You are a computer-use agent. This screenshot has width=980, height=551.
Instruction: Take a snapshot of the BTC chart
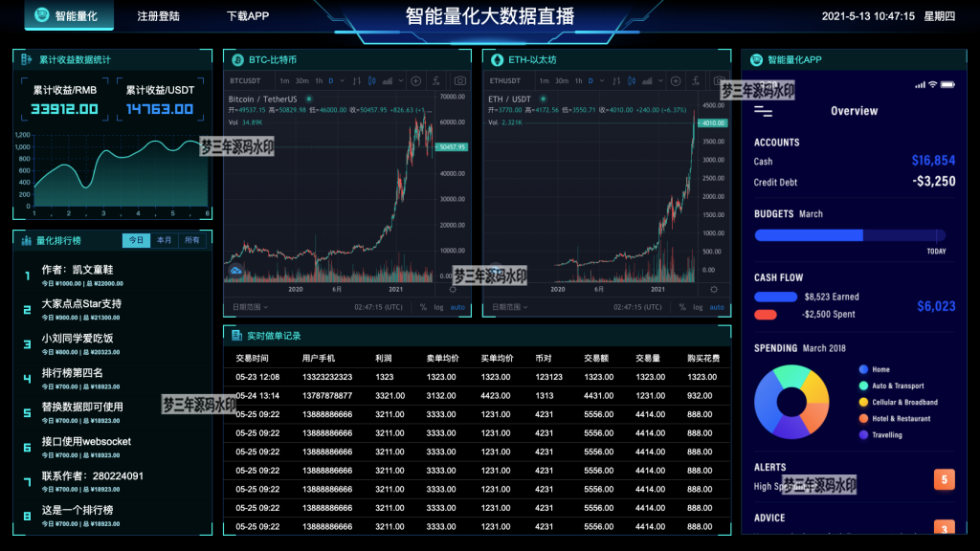click(x=460, y=80)
